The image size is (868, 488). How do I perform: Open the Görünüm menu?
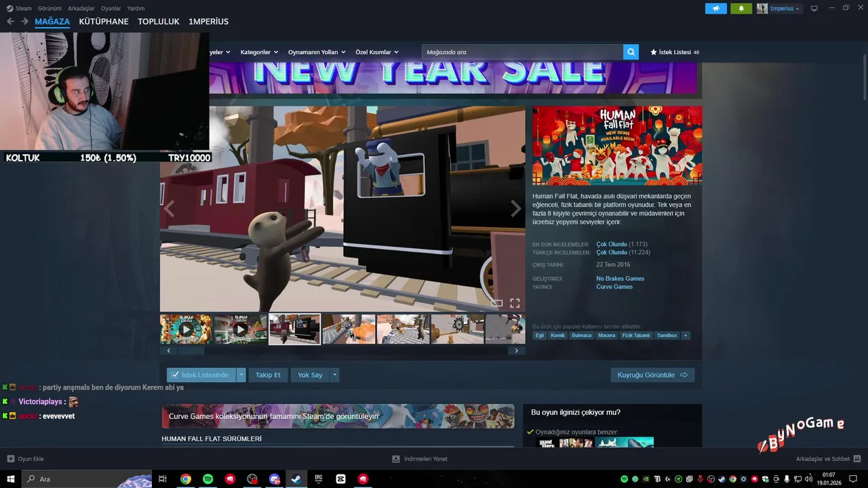[x=50, y=9]
